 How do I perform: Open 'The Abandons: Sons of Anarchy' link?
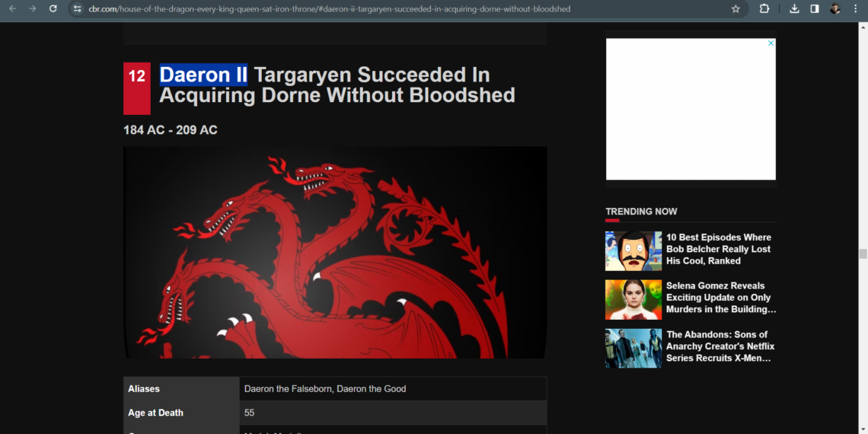(720, 346)
